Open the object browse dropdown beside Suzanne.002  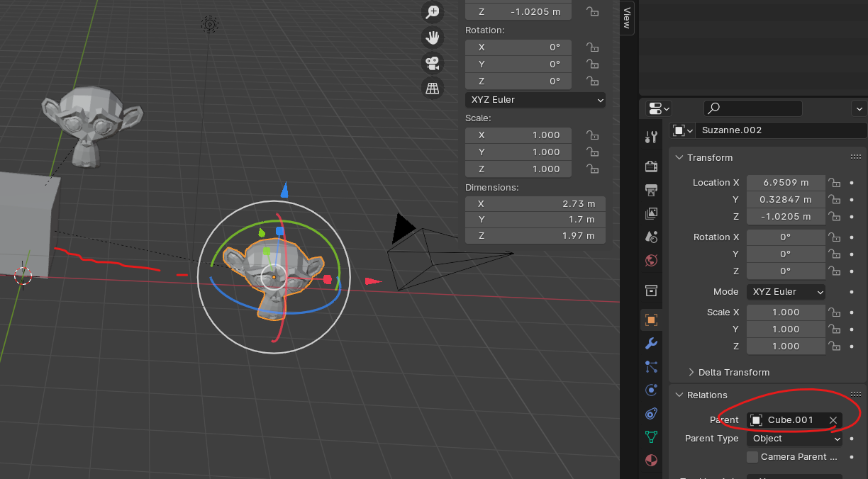click(683, 130)
